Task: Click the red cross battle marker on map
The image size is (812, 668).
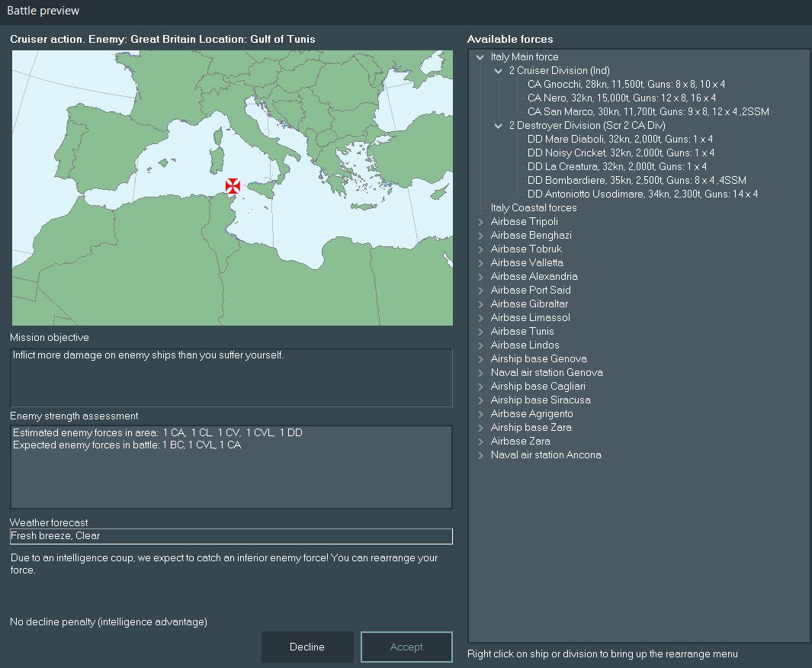Action: click(233, 186)
